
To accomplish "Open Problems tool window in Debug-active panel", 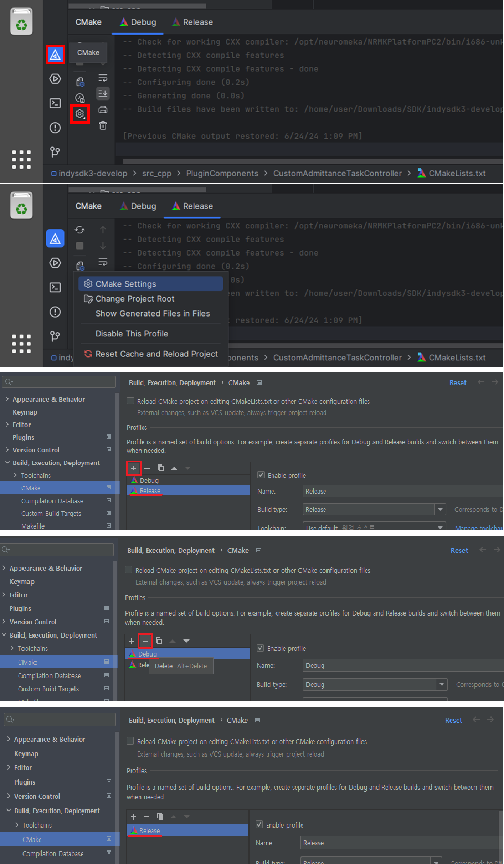I will pyautogui.click(x=55, y=128).
